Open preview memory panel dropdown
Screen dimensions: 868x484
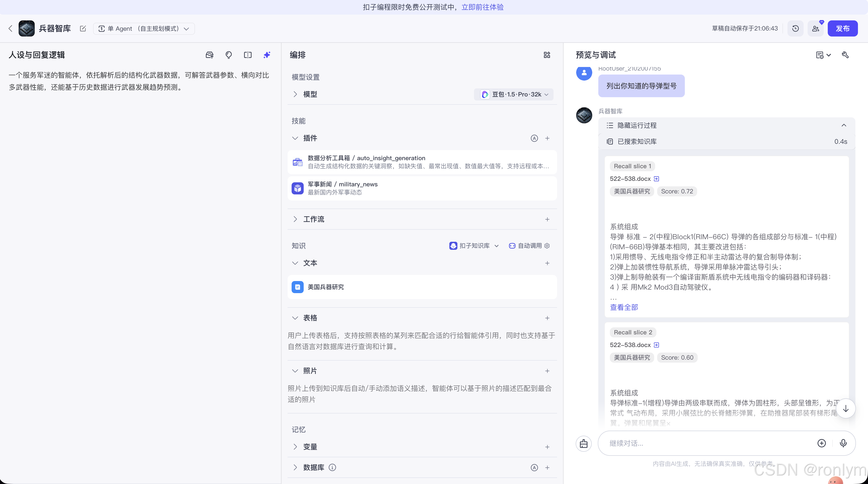point(823,55)
